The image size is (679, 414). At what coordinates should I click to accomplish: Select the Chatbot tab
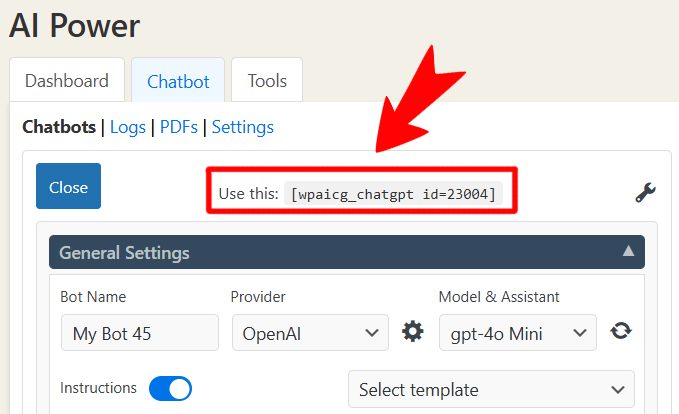178,81
